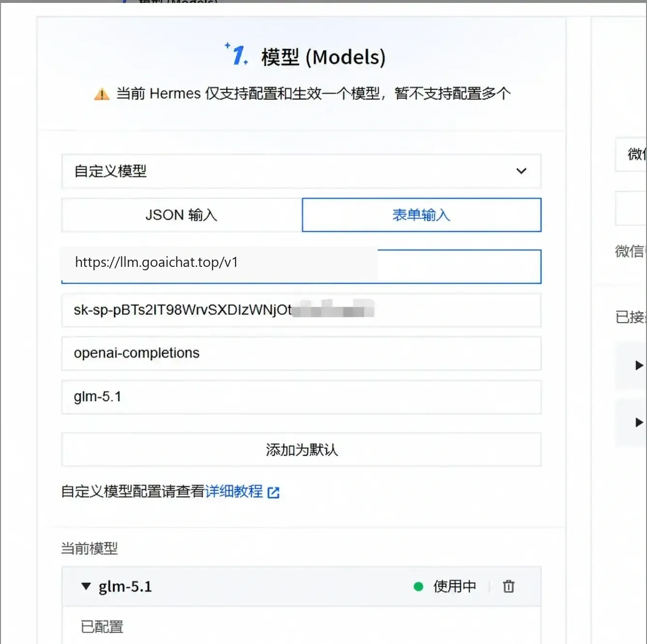The width and height of the screenshot is (647, 644).
Task: Click the API key field starting sk-sp
Action: pos(301,310)
